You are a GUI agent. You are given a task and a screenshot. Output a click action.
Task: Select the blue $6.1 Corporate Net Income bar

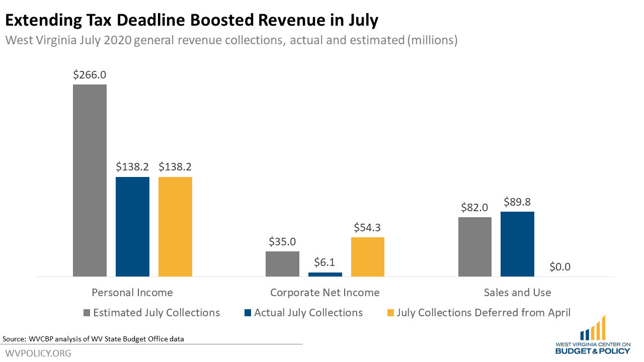pos(325,274)
